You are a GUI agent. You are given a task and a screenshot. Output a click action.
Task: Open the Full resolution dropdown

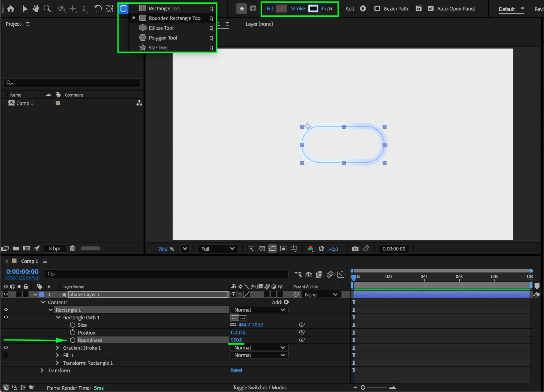[x=218, y=249]
